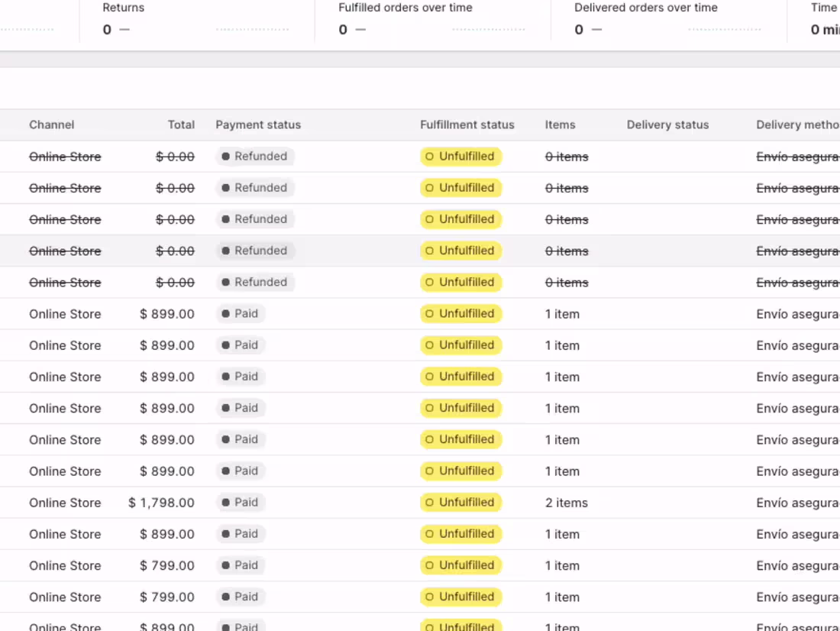This screenshot has width=840, height=631.
Task: Expand the topmost "0 items" entry
Action: click(566, 157)
